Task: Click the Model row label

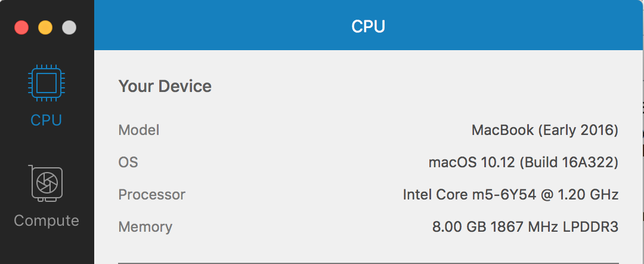Action: [139, 130]
